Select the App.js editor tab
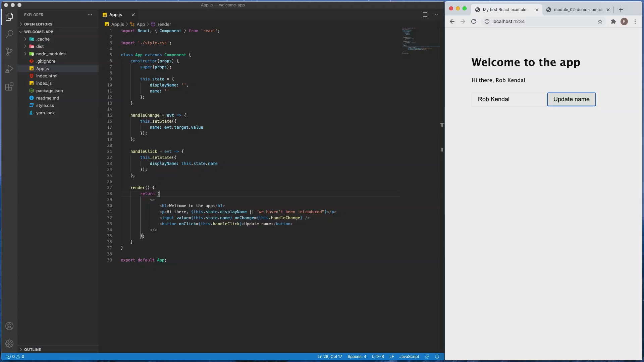The width and height of the screenshot is (644, 362). click(x=115, y=15)
